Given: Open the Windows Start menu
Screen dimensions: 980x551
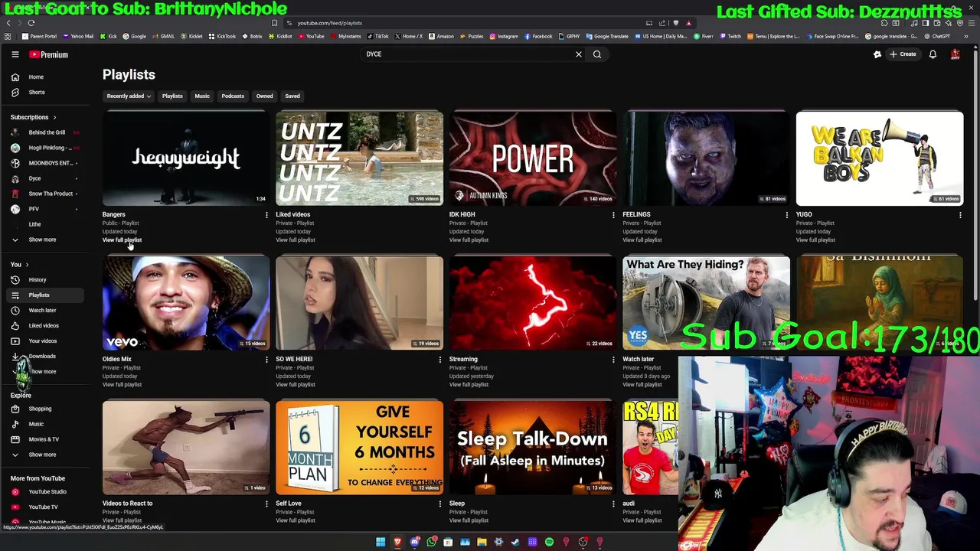Looking at the screenshot, I should [381, 542].
